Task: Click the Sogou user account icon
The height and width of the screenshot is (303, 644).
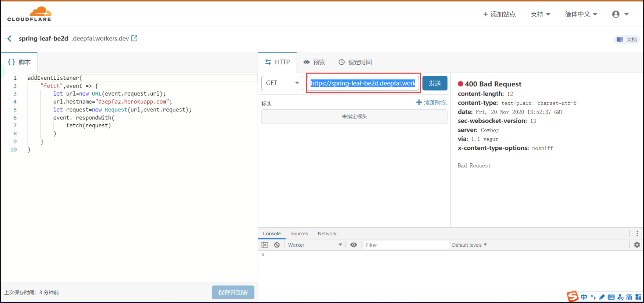Action: click(x=620, y=297)
